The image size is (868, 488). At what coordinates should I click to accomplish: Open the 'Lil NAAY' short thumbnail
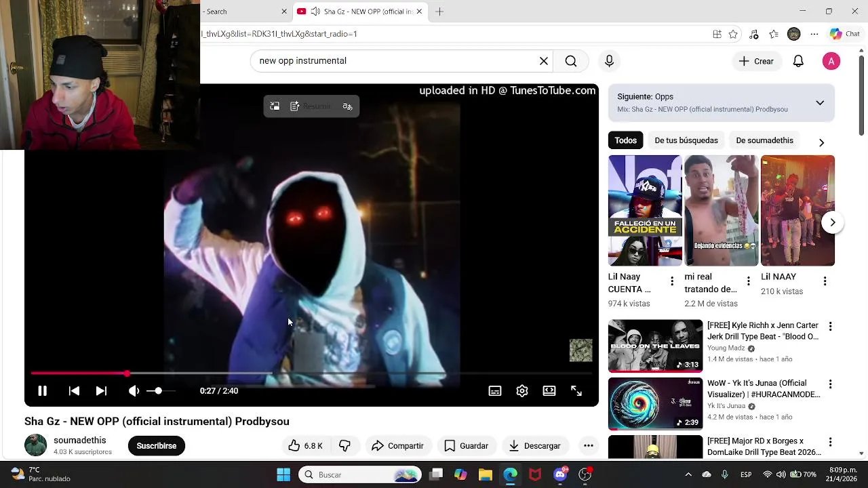(x=797, y=211)
